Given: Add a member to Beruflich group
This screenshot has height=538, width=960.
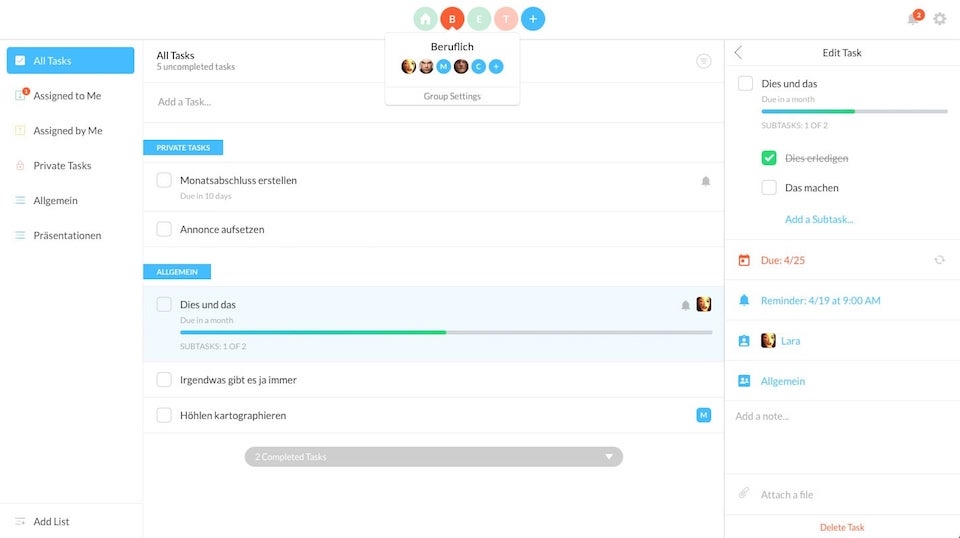Looking at the screenshot, I should click(x=497, y=66).
